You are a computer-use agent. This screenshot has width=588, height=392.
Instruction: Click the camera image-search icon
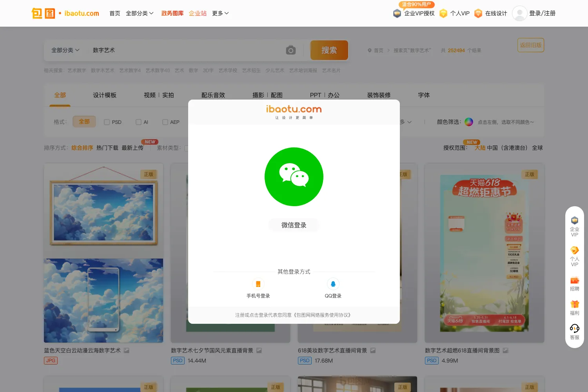pos(291,50)
